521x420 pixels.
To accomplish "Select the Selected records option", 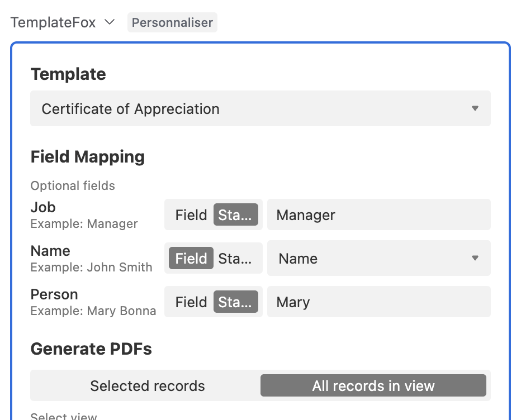I will click(147, 385).
